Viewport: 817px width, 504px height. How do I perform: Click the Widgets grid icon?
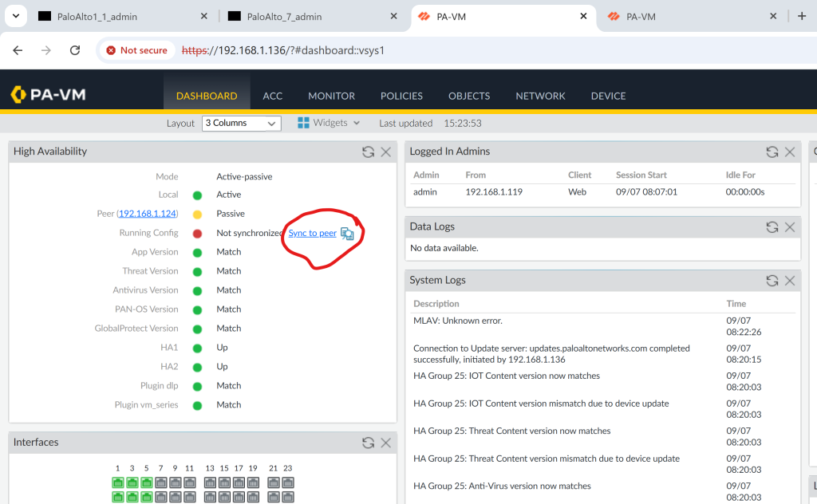click(303, 123)
